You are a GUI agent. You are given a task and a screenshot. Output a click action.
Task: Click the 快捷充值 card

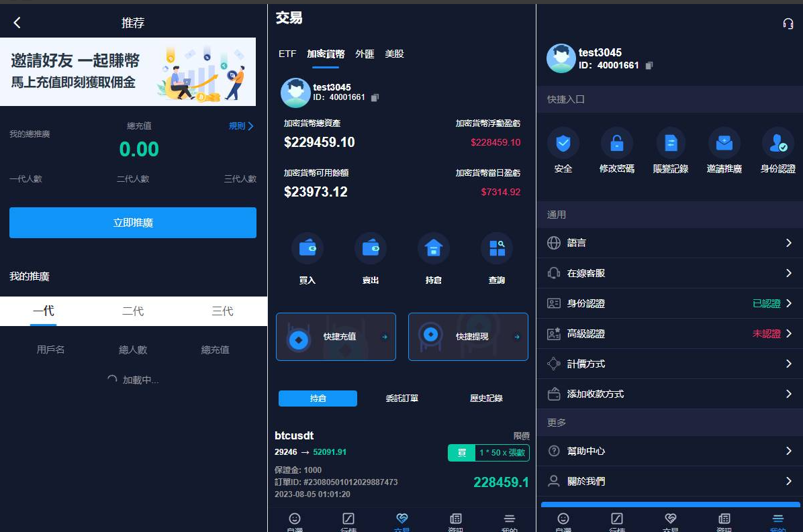click(336, 337)
